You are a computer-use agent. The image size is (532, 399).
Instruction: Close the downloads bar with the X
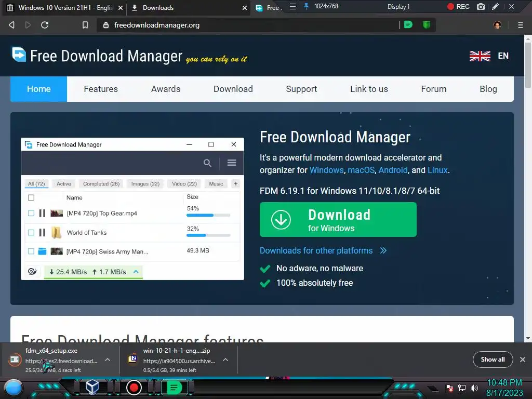coord(523,360)
